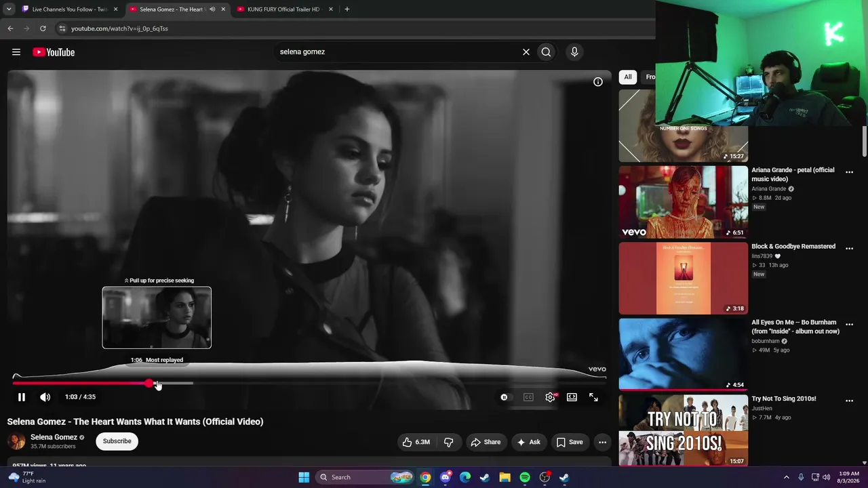Click the YouTube search input field
The image size is (868, 488).
(397, 52)
